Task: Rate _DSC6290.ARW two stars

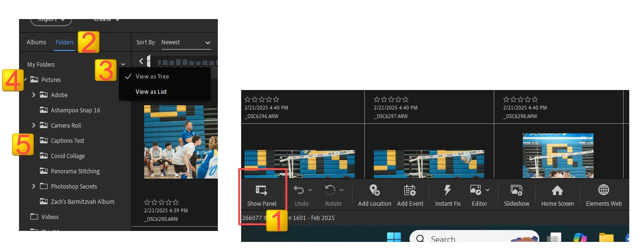Action: click(155, 202)
